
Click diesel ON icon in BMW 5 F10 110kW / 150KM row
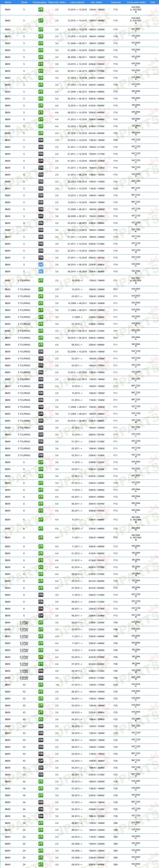[41, 188]
